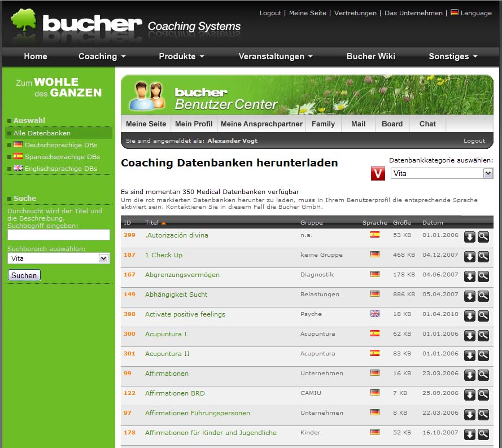
Task: Open details magnifier for Acupuntura I
Action: (x=483, y=336)
